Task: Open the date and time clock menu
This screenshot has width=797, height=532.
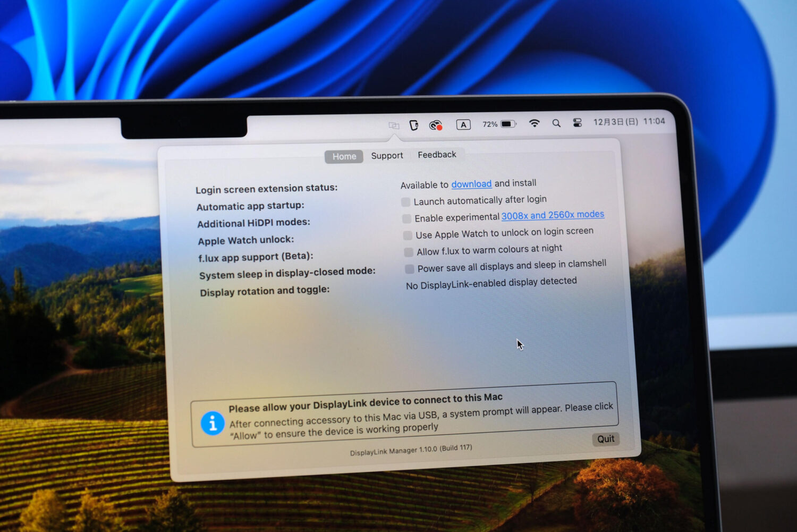Action: 629,122
